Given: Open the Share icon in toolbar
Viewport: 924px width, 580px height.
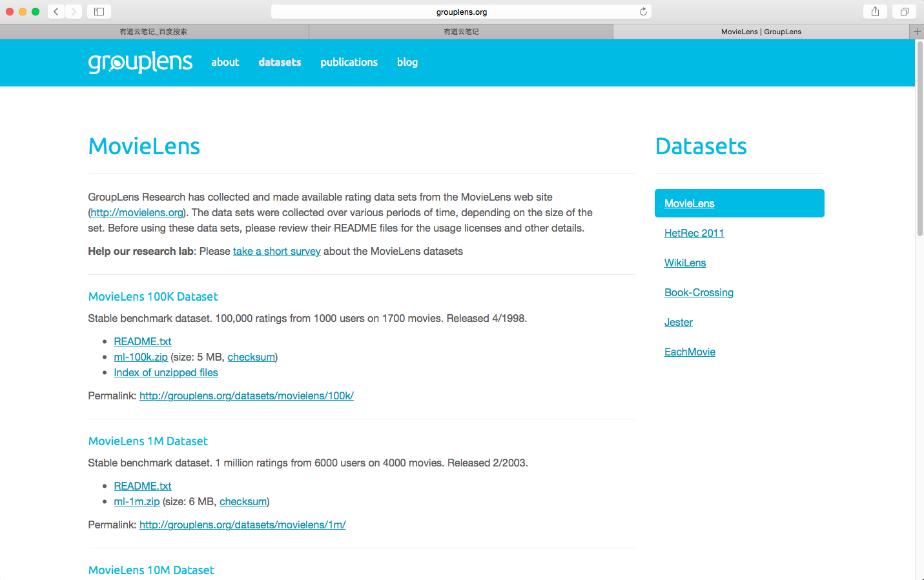Looking at the screenshot, I should point(875,12).
